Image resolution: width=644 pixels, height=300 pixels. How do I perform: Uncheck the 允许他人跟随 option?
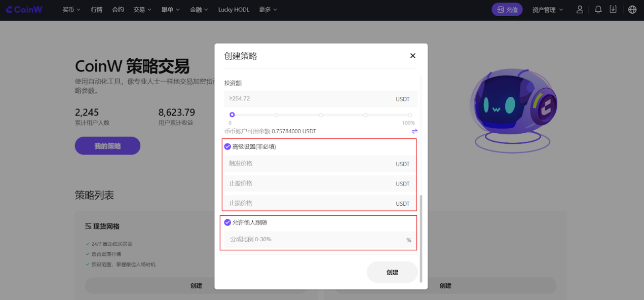click(x=228, y=222)
